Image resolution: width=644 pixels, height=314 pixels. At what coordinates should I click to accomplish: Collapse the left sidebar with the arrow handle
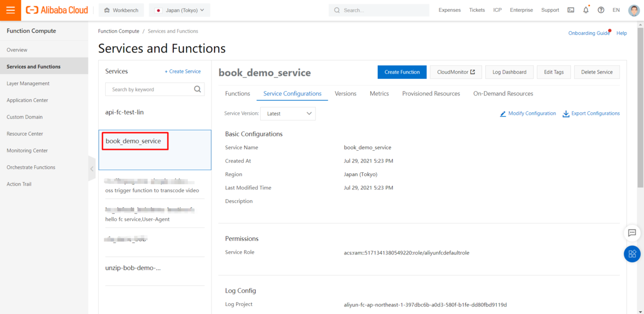click(92, 169)
